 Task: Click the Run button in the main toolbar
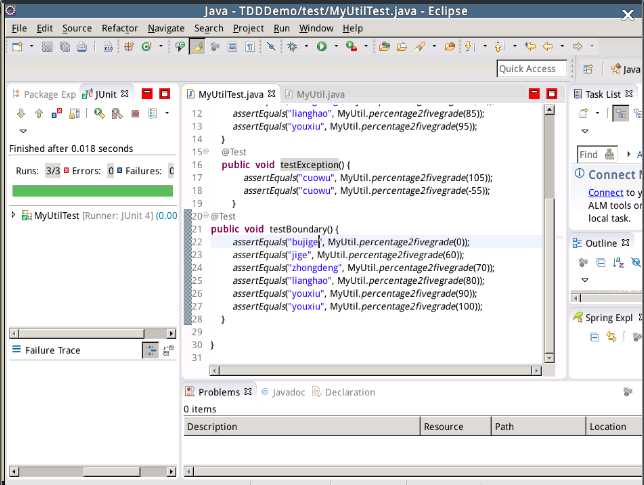[x=321, y=46]
